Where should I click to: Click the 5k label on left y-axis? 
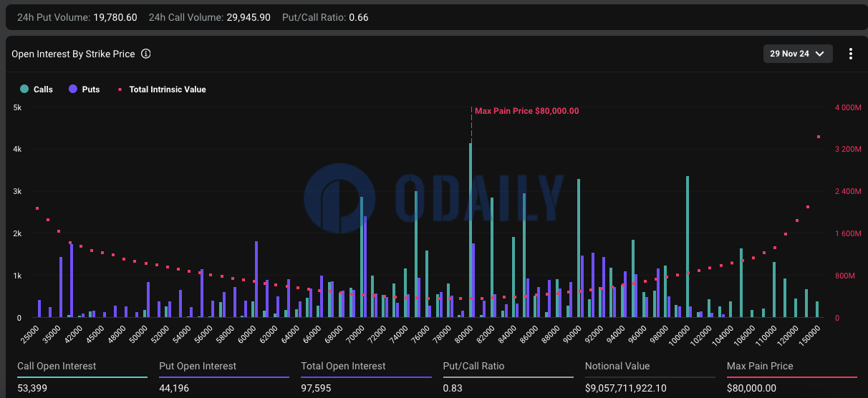click(18, 107)
